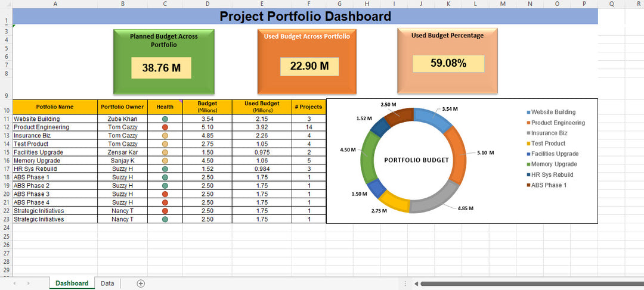Click the health indicator for Website Building
644x290 pixels.
coord(165,119)
